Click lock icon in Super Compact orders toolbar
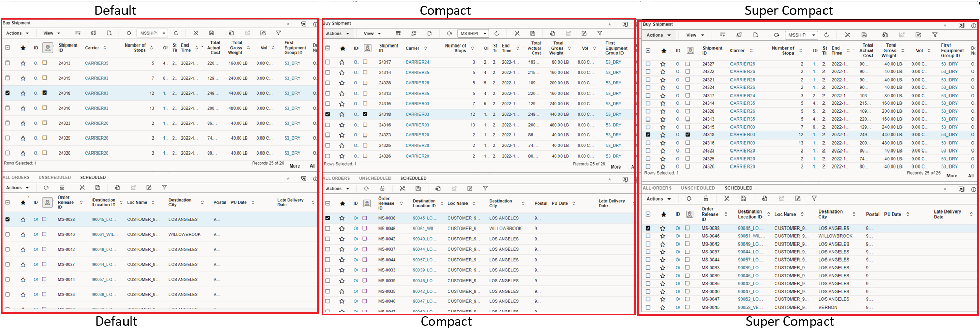The height and width of the screenshot is (334, 980). pyautogui.click(x=706, y=199)
